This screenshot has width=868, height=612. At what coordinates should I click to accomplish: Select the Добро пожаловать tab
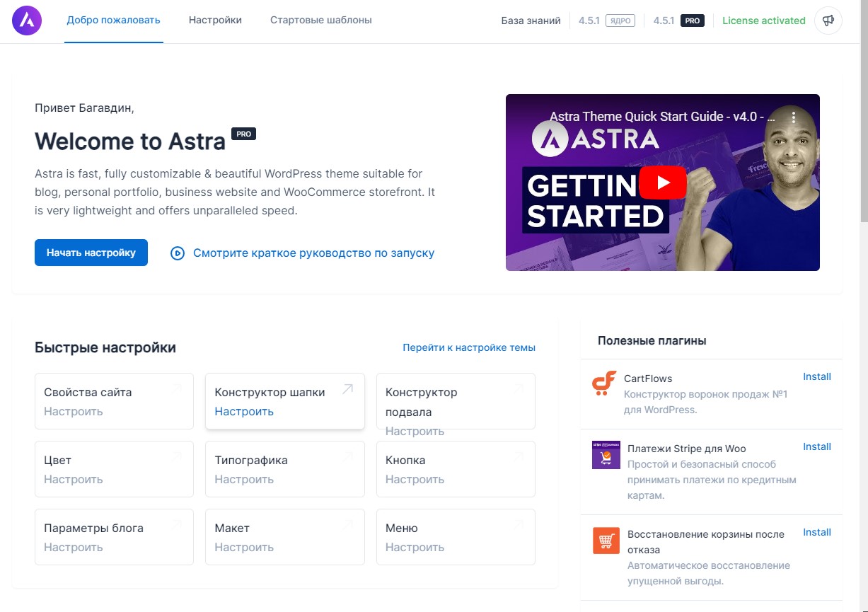click(x=113, y=21)
